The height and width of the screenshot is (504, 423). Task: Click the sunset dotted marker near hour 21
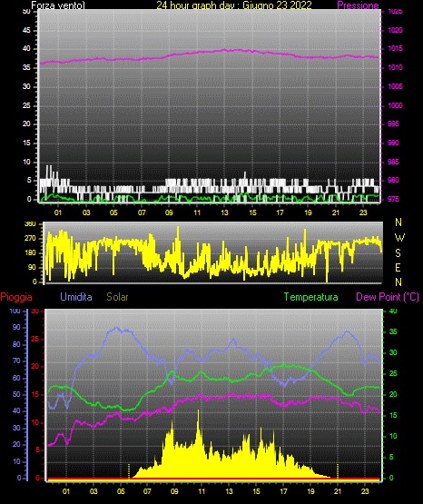338,471
